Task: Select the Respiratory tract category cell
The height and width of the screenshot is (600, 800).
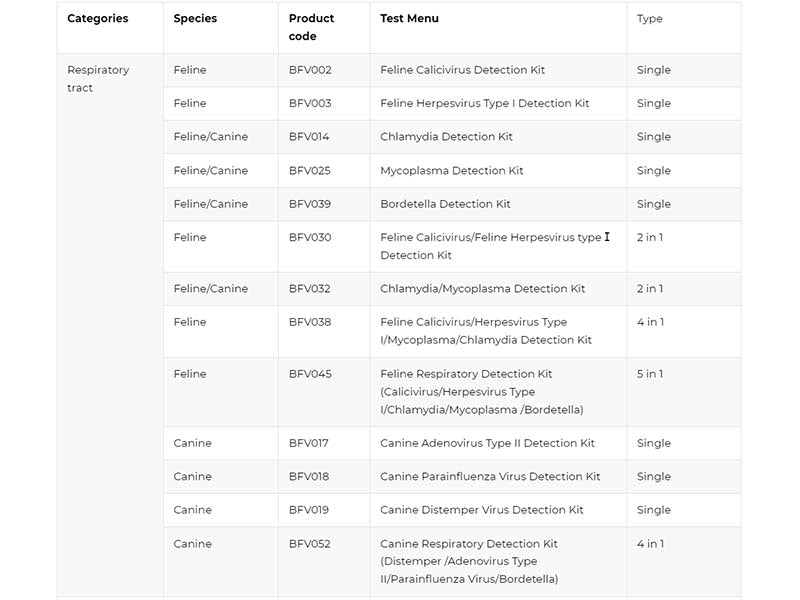Action: pos(98,79)
